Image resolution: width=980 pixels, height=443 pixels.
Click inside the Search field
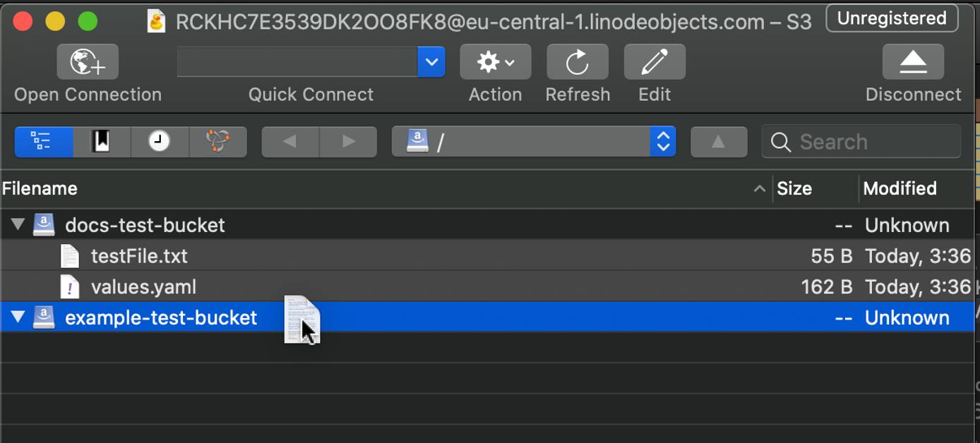860,141
